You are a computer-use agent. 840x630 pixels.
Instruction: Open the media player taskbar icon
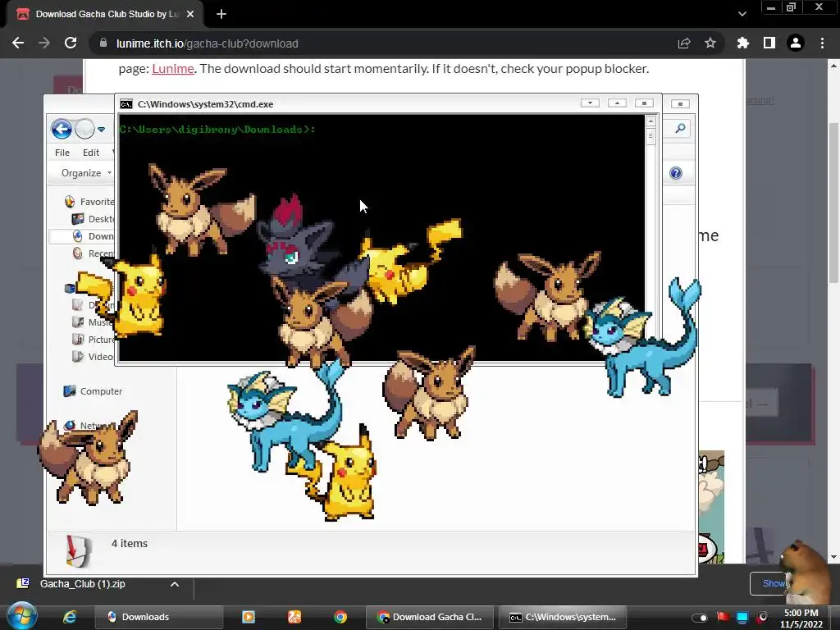249,617
